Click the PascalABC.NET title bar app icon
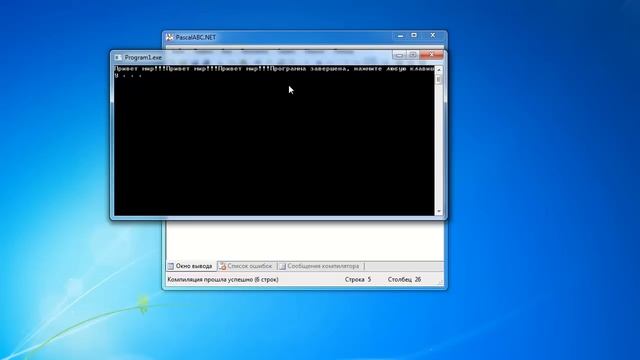Screen dimensions: 640x360 tap(170, 37)
